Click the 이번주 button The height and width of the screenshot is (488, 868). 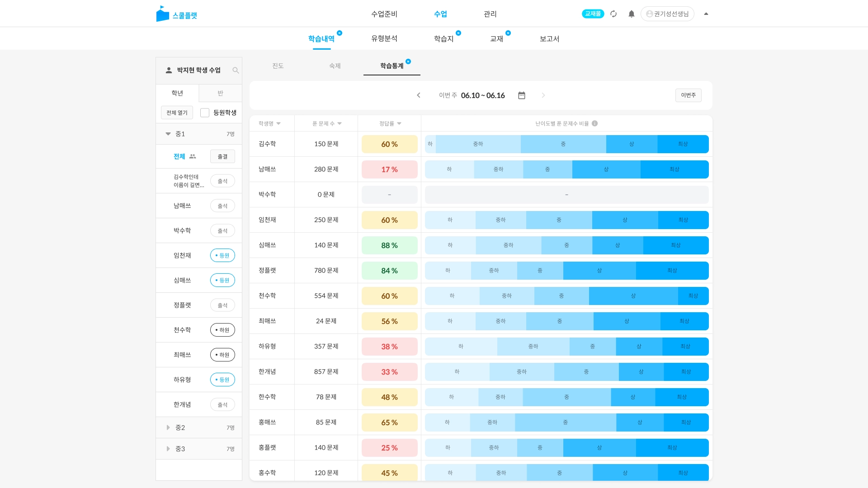coord(688,95)
